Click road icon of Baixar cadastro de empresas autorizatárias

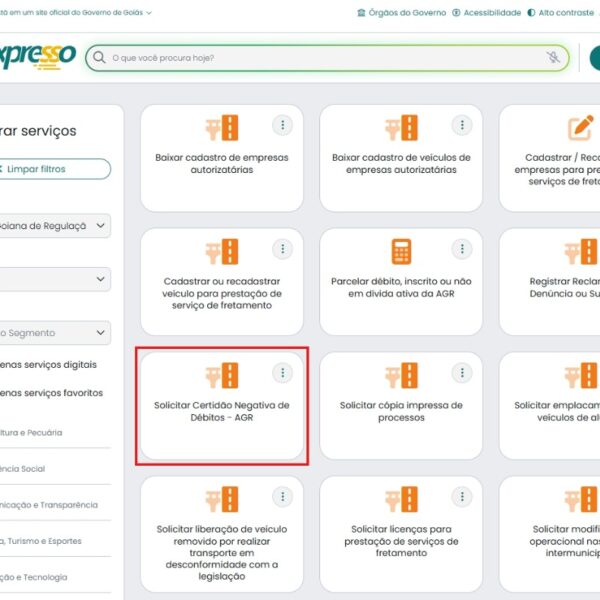click(222, 128)
